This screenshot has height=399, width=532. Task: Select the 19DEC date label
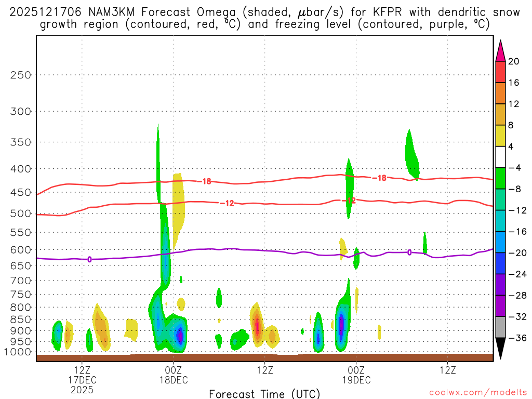(x=356, y=380)
